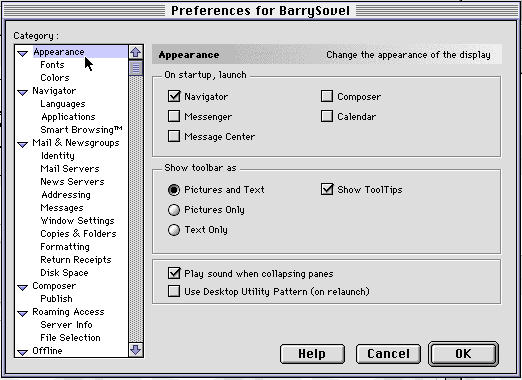522x380 pixels.
Task: Enable Messenger on startup
Action: [x=174, y=116]
